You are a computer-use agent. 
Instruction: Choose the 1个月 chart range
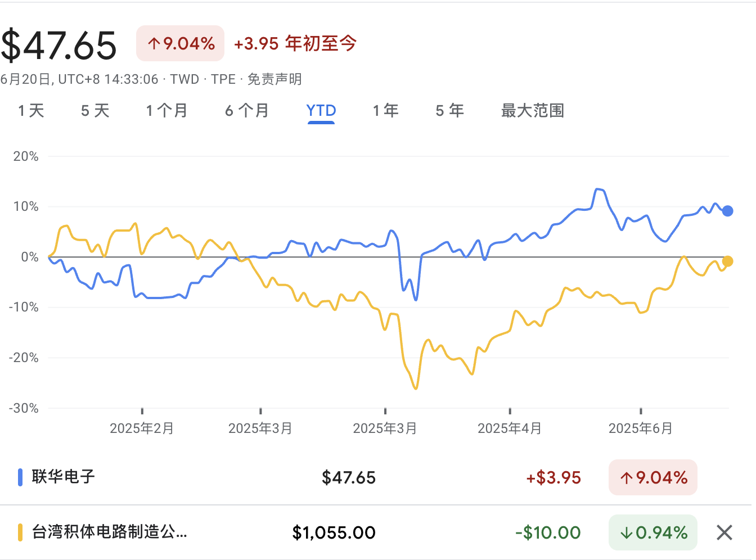click(166, 111)
